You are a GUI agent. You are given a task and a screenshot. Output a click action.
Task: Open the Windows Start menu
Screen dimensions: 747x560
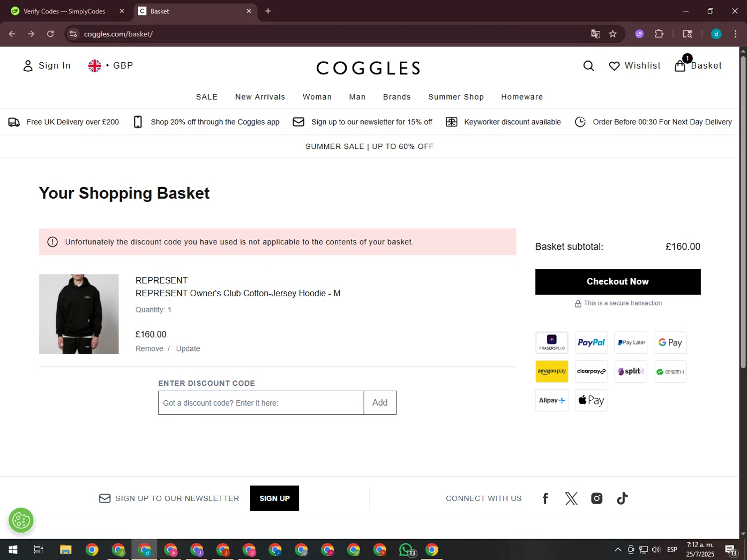point(13,550)
